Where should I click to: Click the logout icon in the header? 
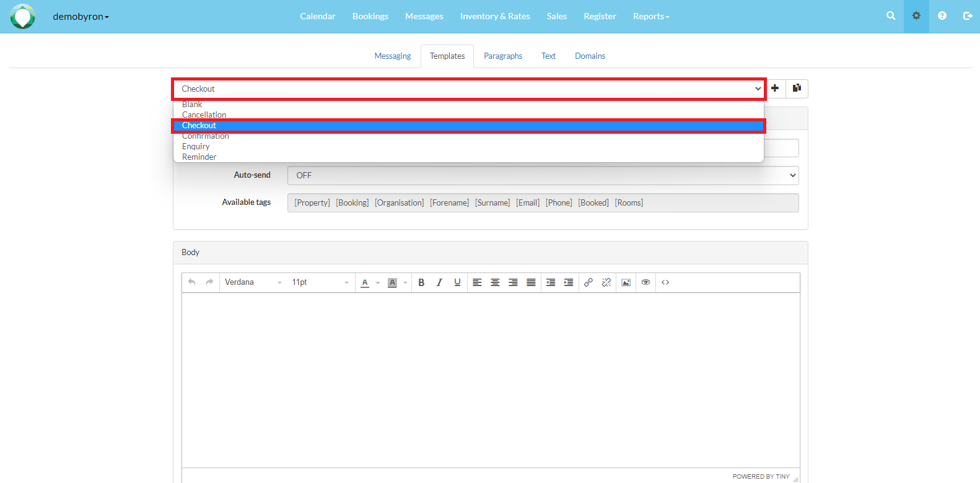pyautogui.click(x=968, y=16)
